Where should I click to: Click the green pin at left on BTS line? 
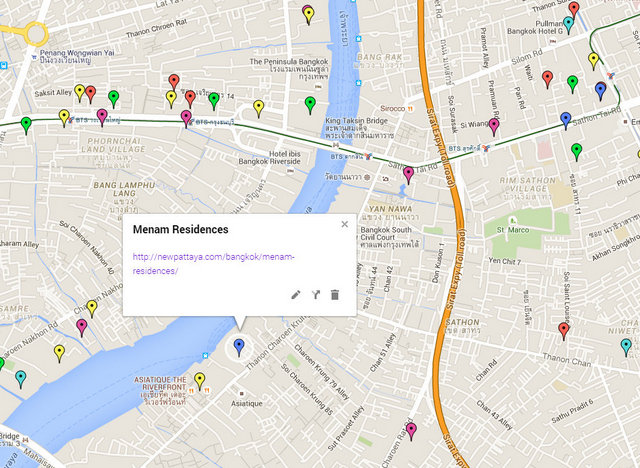(26, 126)
